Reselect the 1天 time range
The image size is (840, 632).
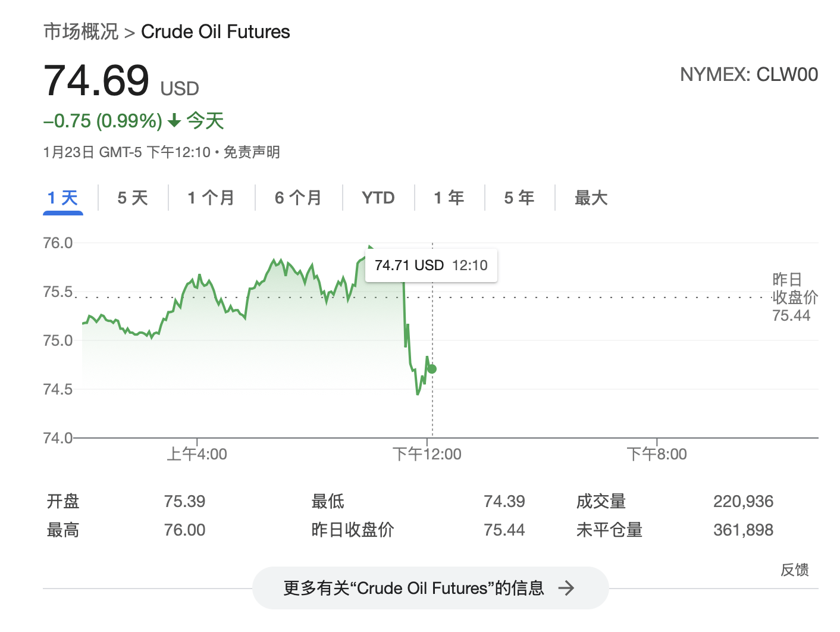62,198
